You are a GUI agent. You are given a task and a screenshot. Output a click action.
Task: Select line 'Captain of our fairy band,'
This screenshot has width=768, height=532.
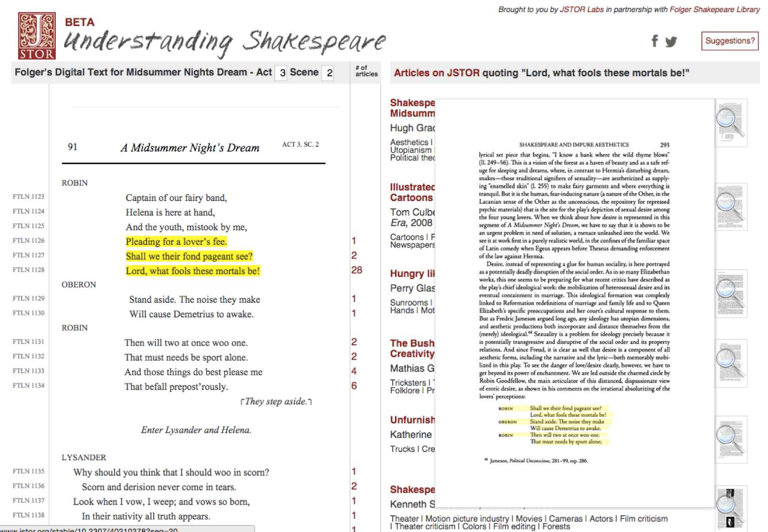pyautogui.click(x=176, y=198)
